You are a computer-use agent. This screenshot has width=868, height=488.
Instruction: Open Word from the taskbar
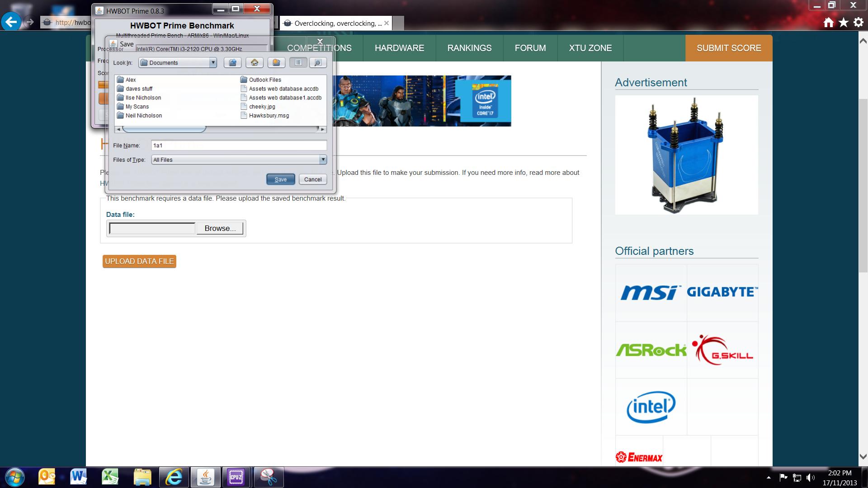coord(78,477)
